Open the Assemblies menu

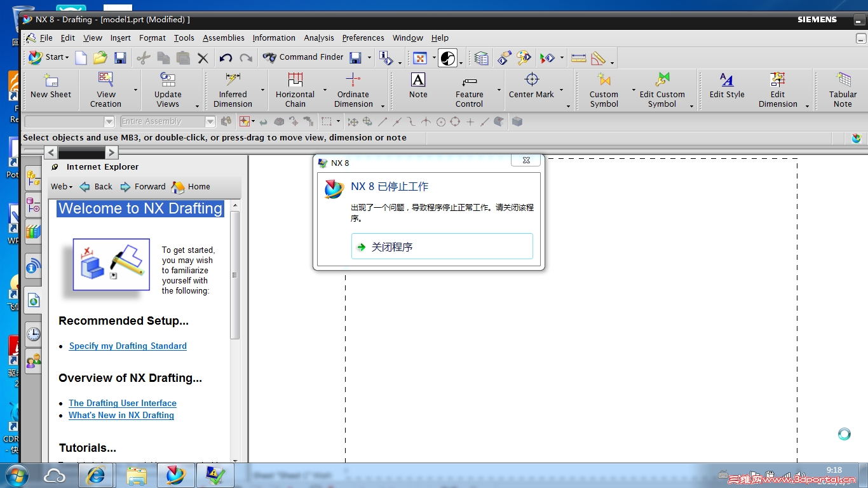[224, 38]
